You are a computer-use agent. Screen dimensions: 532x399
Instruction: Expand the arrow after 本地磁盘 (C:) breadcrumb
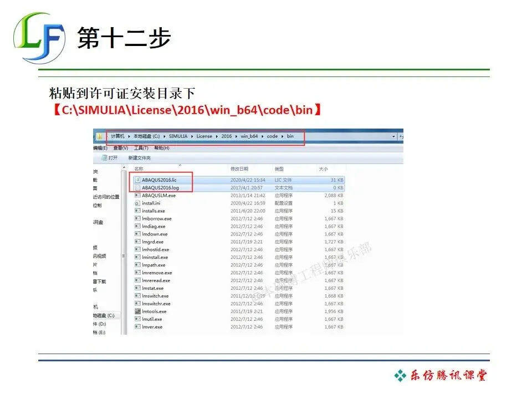coord(165,136)
